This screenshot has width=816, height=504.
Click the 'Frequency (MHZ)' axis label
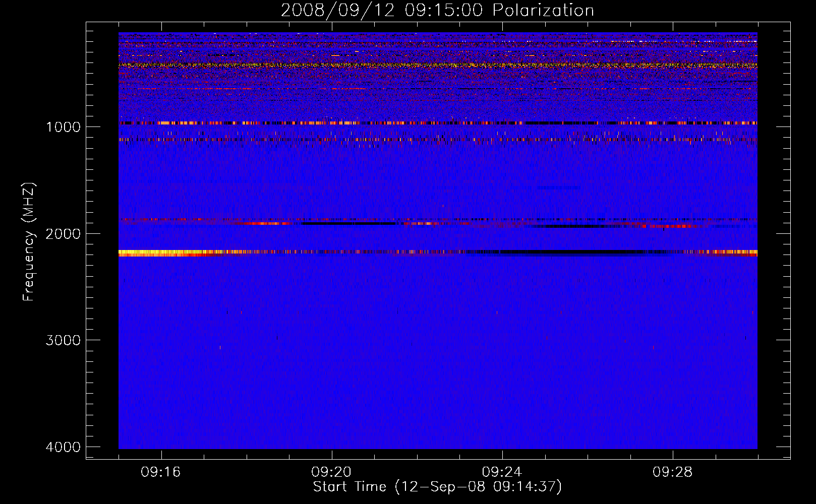(29, 242)
